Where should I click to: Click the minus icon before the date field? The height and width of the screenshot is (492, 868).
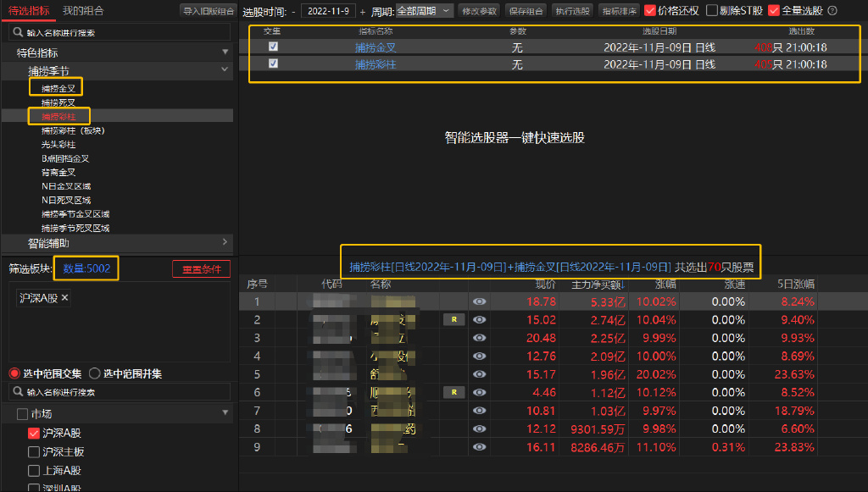pyautogui.click(x=293, y=12)
